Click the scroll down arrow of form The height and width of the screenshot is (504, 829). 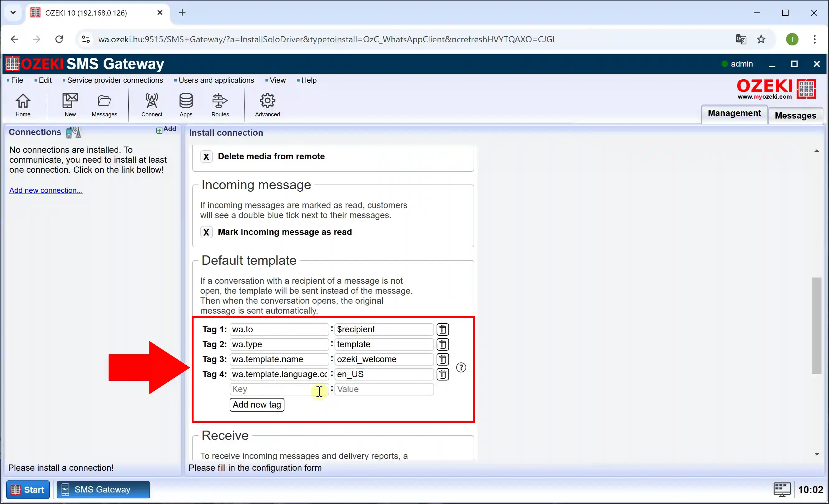click(817, 454)
